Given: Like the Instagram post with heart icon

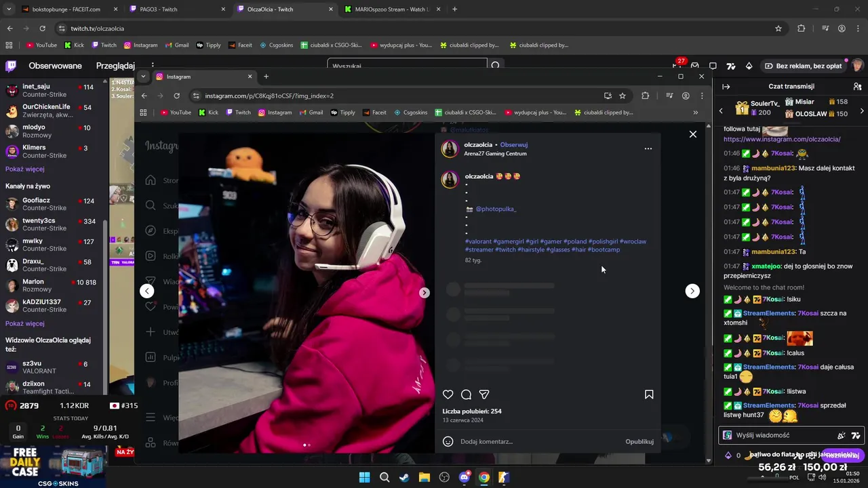Looking at the screenshot, I should click(x=448, y=394).
